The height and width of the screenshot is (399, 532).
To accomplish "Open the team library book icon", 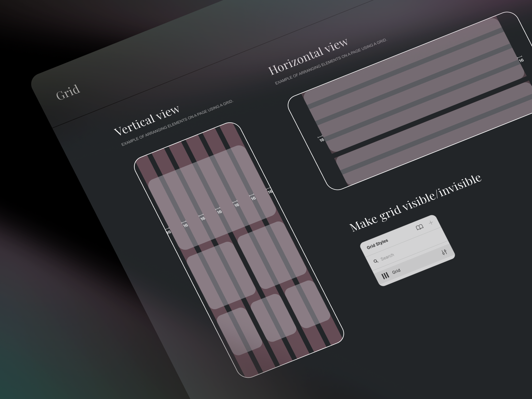I will pos(420,227).
